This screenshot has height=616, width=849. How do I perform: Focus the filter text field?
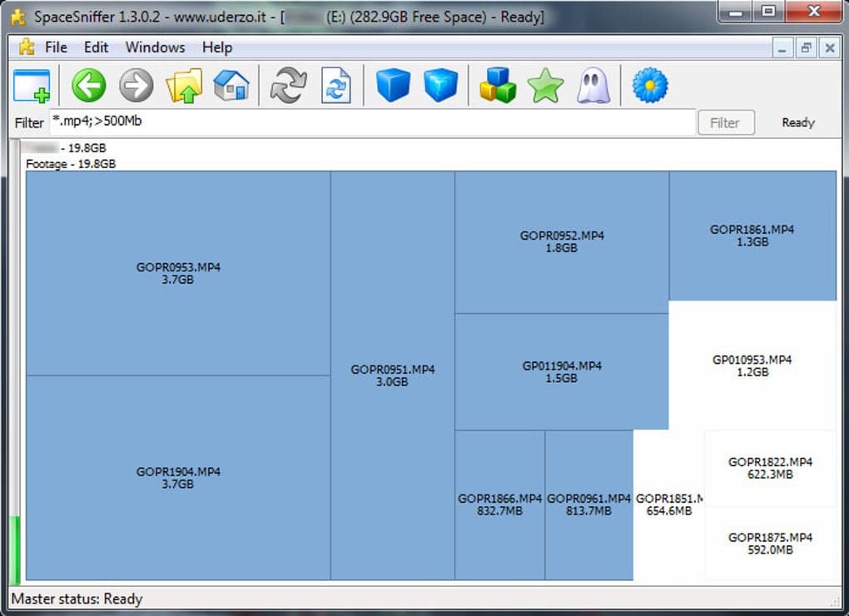[373, 122]
